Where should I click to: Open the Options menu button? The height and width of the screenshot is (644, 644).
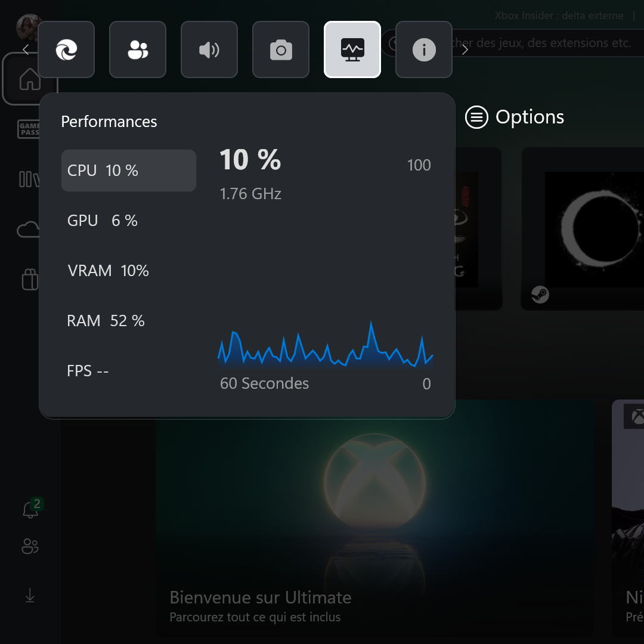point(515,117)
